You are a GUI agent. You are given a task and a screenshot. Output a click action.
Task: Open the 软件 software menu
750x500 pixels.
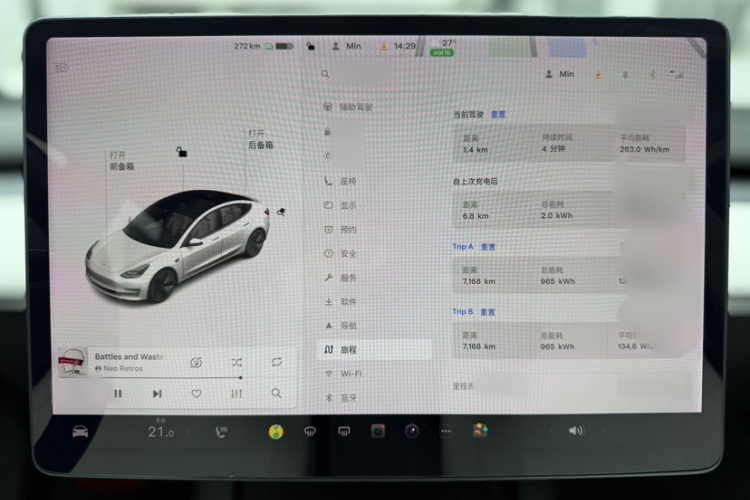coord(341,302)
